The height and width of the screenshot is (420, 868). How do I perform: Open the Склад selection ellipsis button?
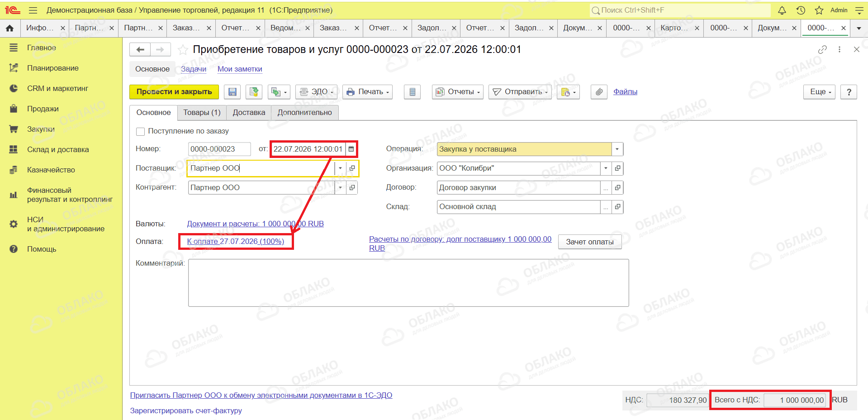click(606, 207)
